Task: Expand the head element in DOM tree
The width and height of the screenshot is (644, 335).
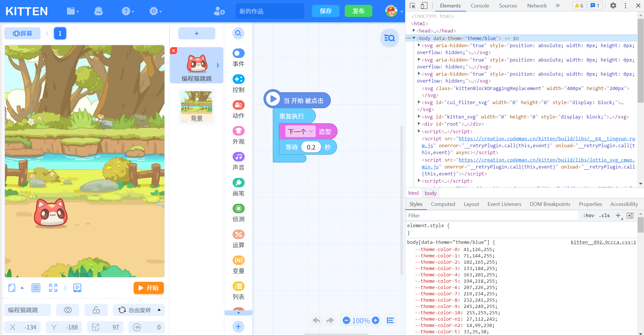Action: pyautogui.click(x=414, y=30)
